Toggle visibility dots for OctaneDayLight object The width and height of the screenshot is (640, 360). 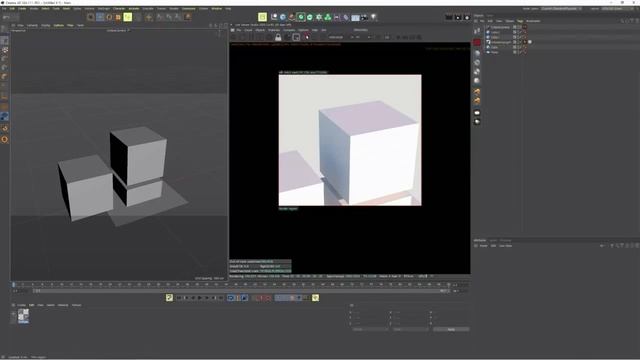(x=515, y=42)
